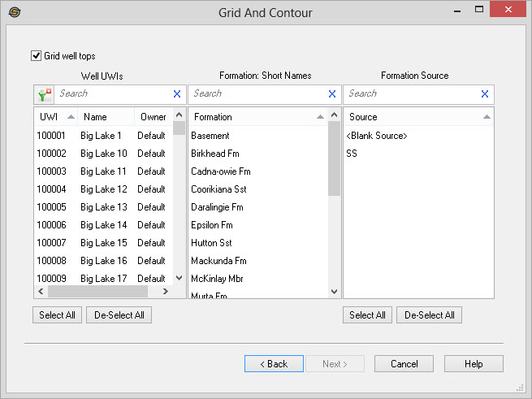532x399 pixels.
Task: Select the <Blank Source> entry
Action: (378, 136)
